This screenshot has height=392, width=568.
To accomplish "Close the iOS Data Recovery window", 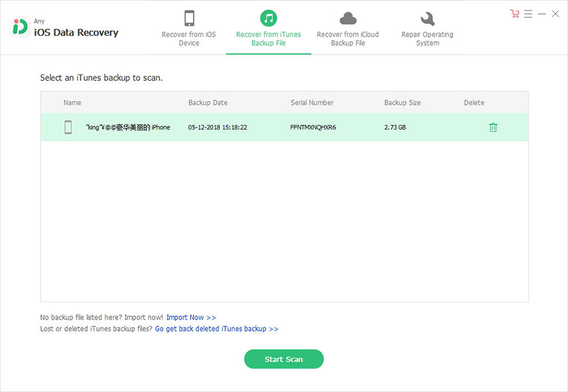I will tap(555, 14).
